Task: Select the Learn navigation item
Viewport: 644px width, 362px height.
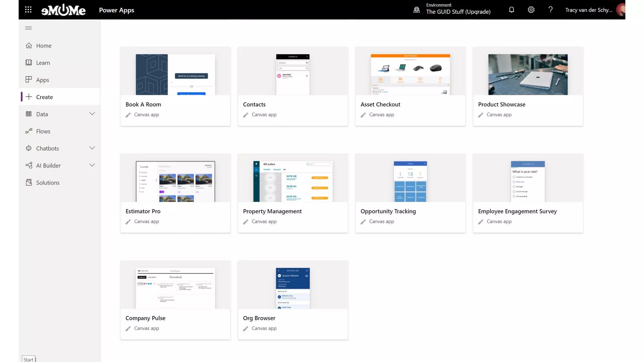Action: click(43, 63)
